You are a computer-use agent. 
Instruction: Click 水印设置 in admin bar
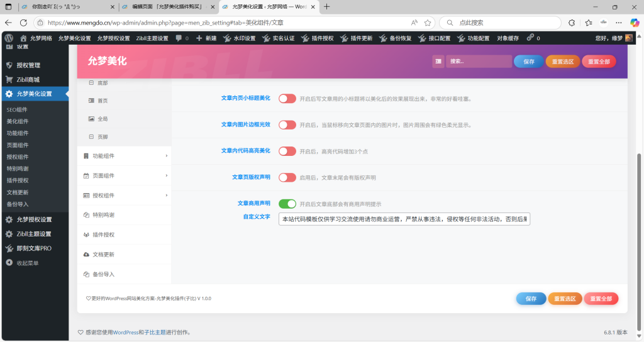[x=240, y=38]
